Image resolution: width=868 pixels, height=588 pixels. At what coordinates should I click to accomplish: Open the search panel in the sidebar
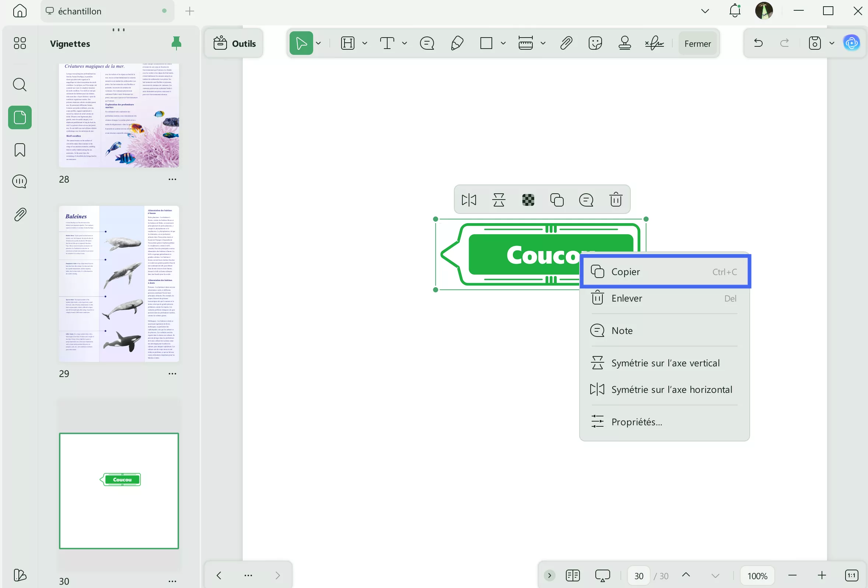[x=19, y=85]
